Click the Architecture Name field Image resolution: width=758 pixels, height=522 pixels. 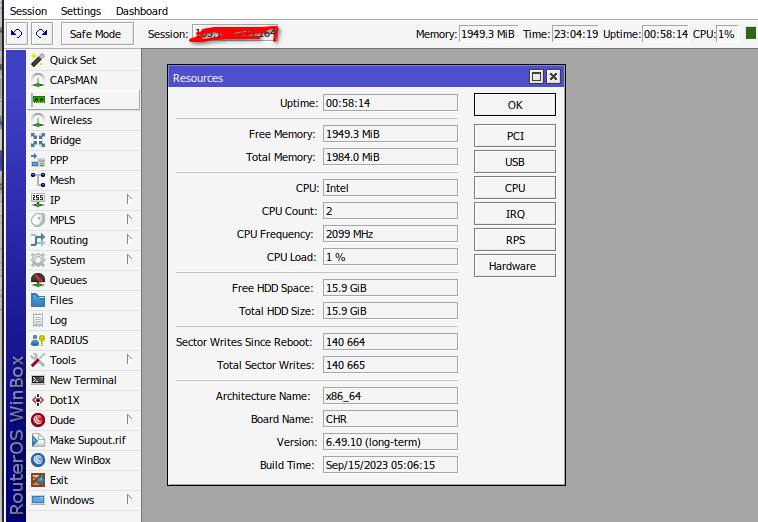pyautogui.click(x=390, y=396)
